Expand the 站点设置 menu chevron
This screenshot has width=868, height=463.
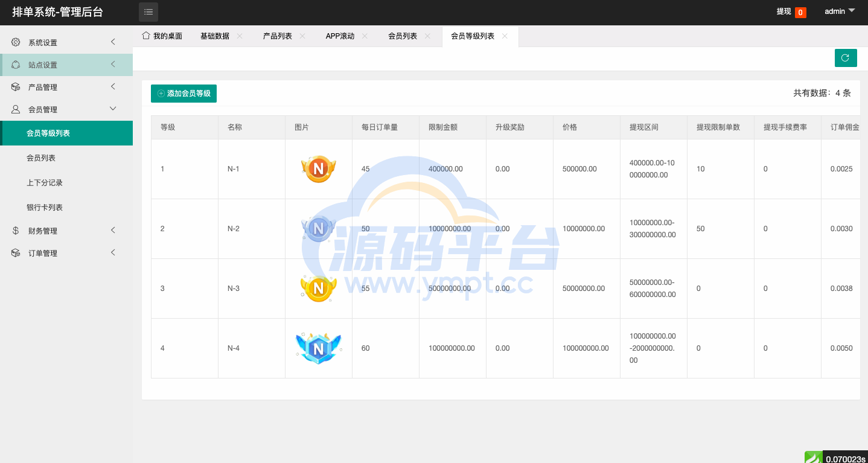coord(113,64)
